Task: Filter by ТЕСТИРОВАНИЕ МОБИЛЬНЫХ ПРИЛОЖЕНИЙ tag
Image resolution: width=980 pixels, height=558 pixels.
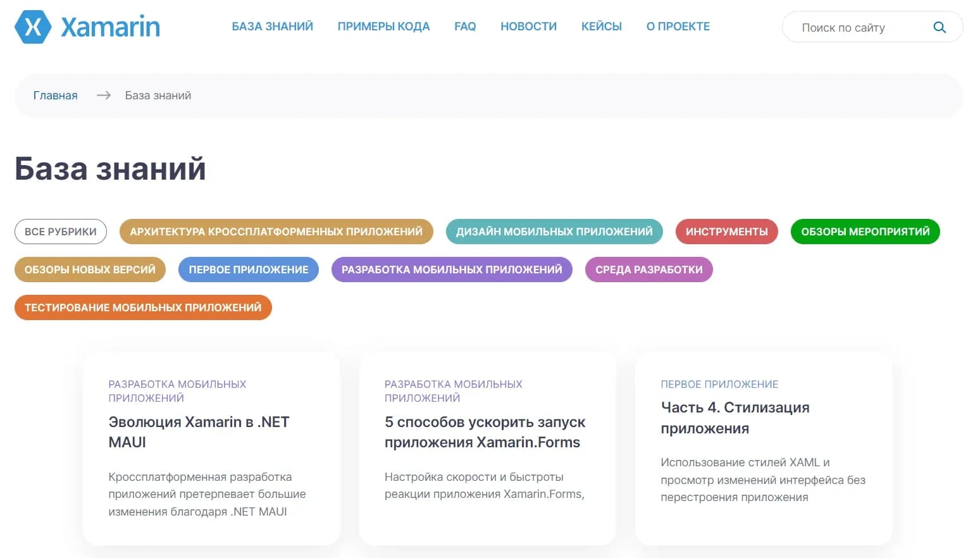Action: [x=143, y=307]
